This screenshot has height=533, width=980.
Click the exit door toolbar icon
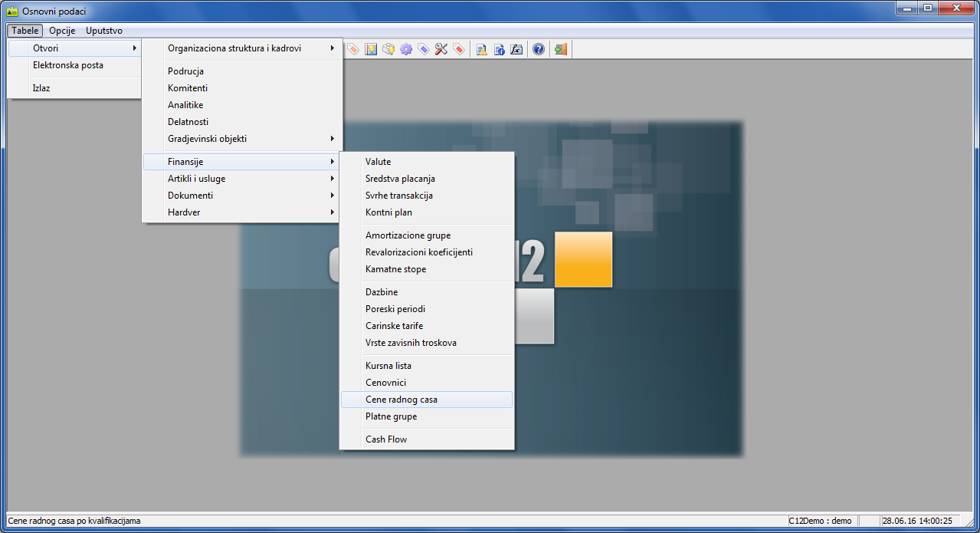pyautogui.click(x=561, y=49)
